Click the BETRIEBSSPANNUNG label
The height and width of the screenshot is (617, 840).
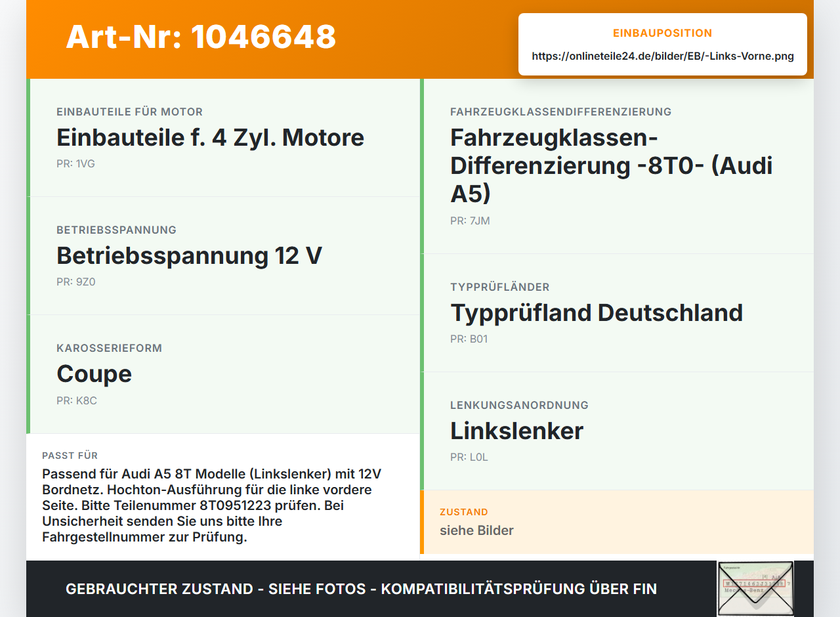coord(116,230)
